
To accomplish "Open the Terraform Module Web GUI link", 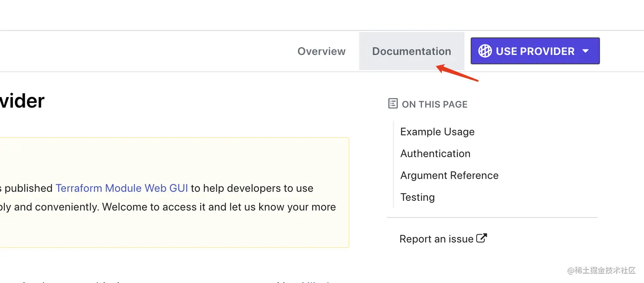I will [122, 188].
